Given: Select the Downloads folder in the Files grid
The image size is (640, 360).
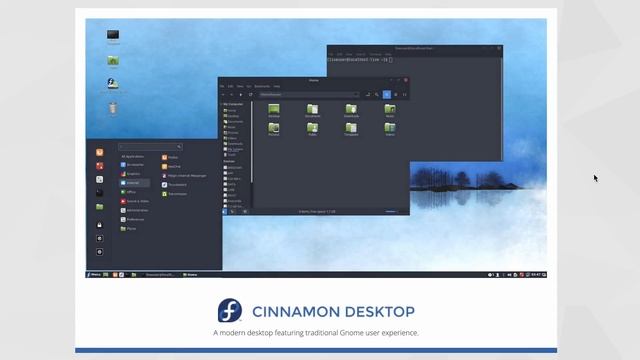Looking at the screenshot, I should (x=351, y=111).
